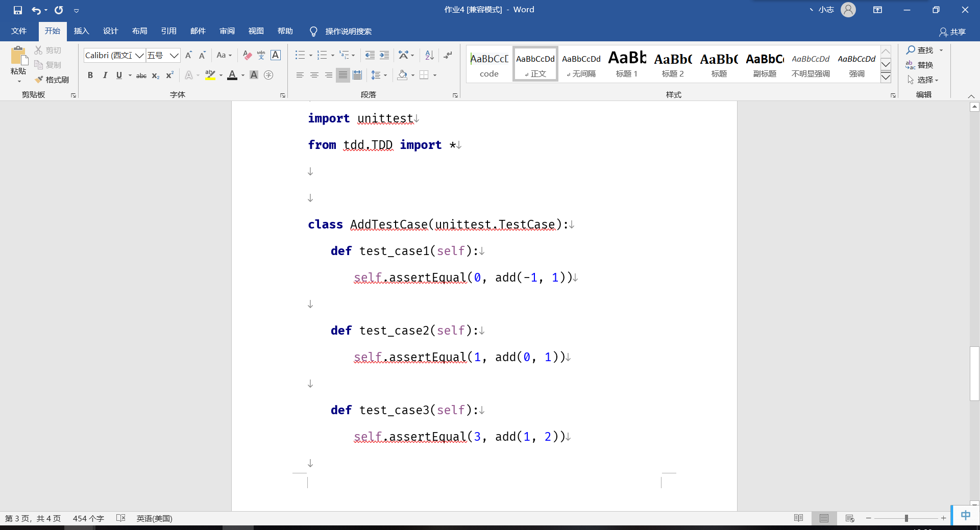
Task: Show or hide formatting marks
Action: (x=448, y=55)
